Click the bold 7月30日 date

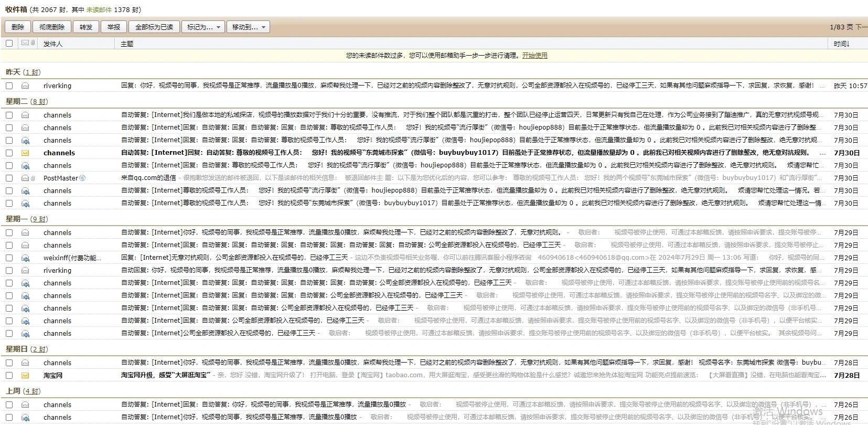coord(846,153)
